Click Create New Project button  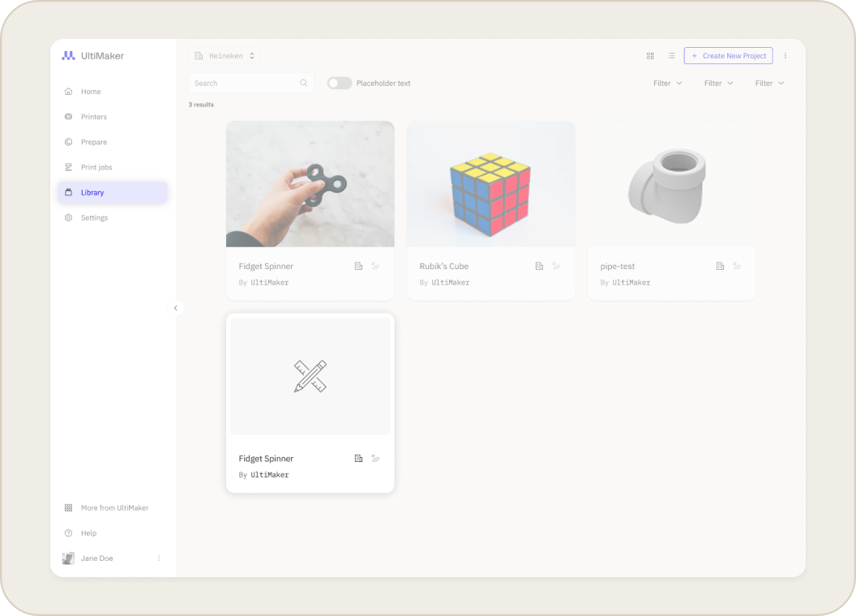click(728, 56)
